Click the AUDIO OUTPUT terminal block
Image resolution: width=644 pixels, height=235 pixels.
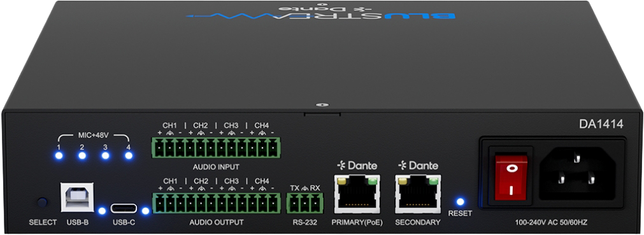pyautogui.click(x=217, y=203)
